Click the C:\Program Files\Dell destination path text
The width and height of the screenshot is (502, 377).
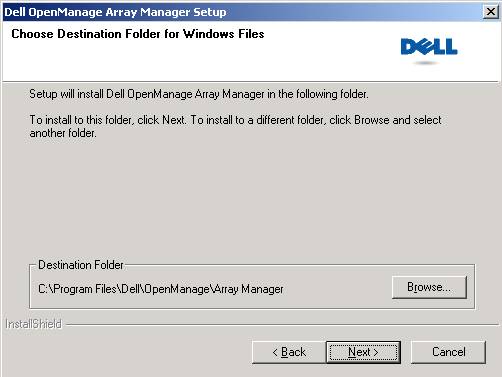161,289
